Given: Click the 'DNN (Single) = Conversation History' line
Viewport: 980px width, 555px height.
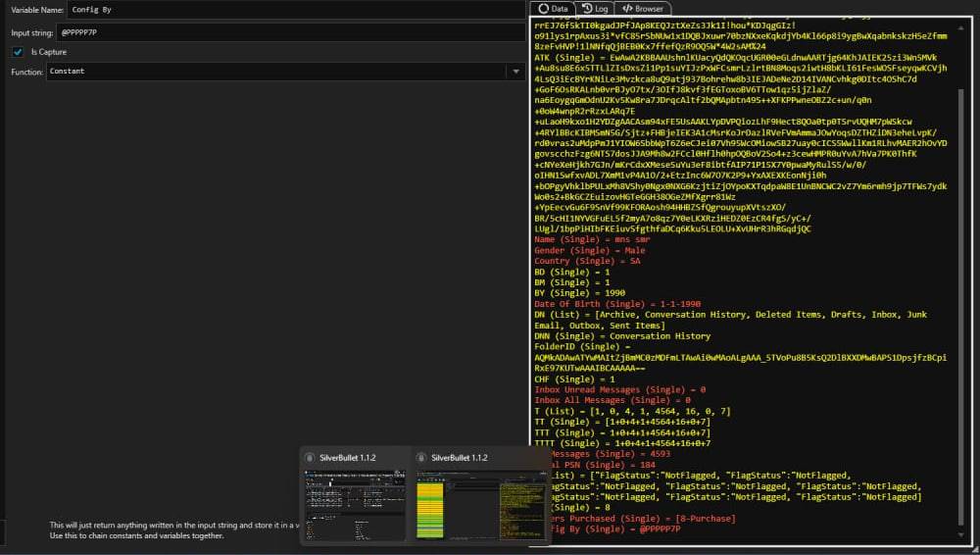Looking at the screenshot, I should pos(622,336).
